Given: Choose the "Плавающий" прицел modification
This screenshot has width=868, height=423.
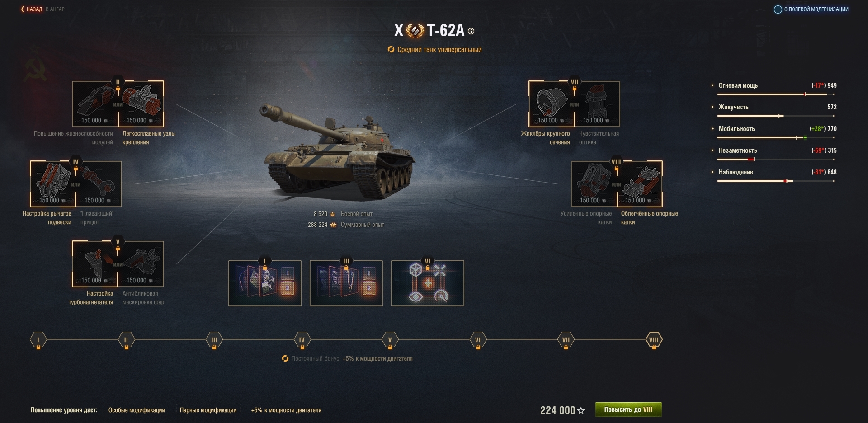Looking at the screenshot, I should pyautogui.click(x=99, y=184).
